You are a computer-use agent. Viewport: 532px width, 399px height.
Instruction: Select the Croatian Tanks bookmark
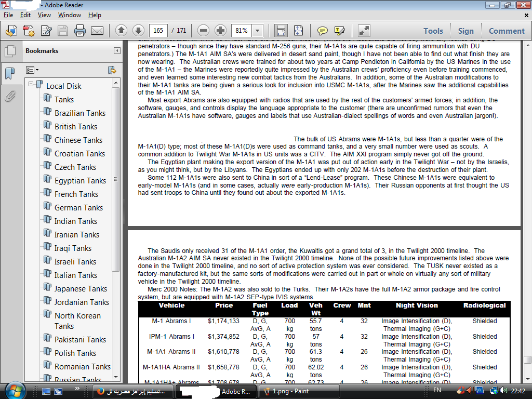click(79, 154)
